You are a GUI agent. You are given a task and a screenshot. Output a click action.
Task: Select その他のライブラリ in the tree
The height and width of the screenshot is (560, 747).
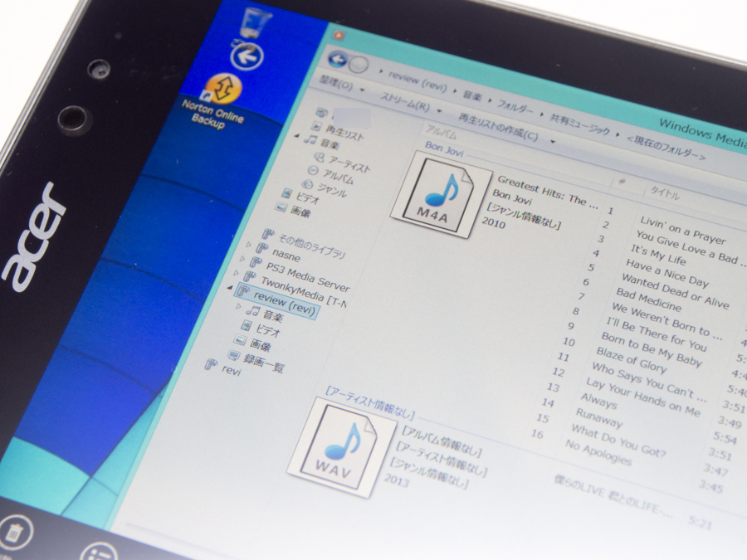pyautogui.click(x=311, y=246)
